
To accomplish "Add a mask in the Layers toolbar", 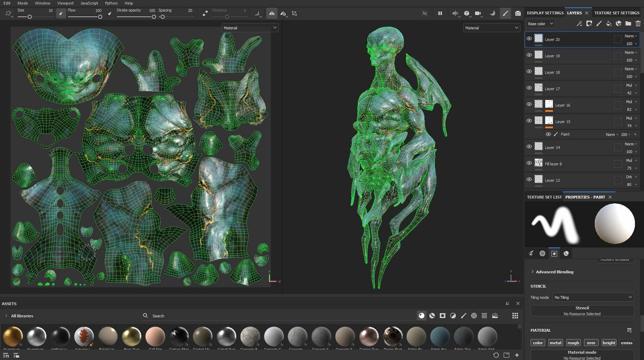I will coord(589,23).
